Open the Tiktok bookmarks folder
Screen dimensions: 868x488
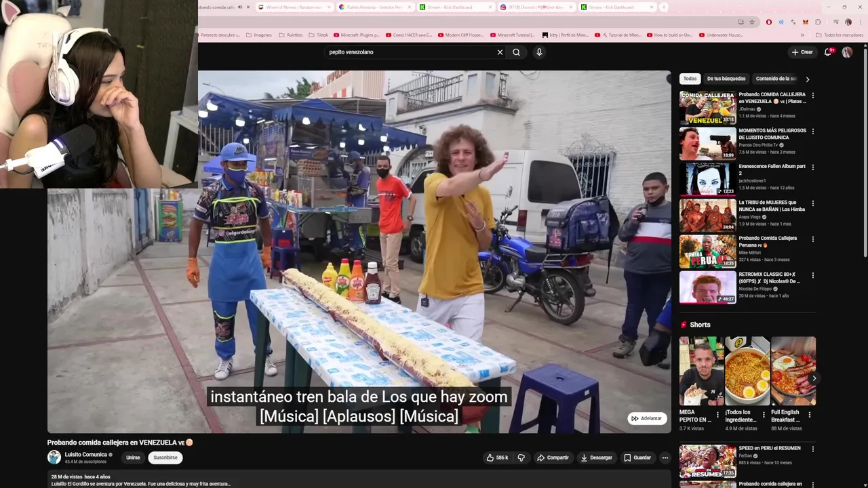pyautogui.click(x=318, y=35)
